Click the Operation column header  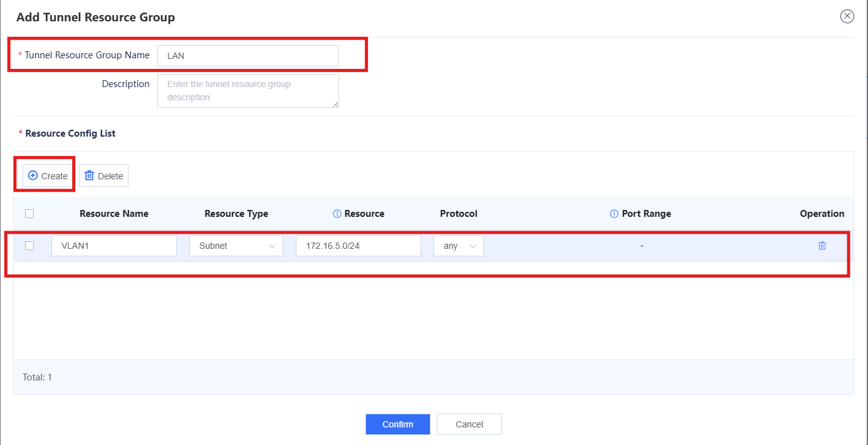point(822,214)
